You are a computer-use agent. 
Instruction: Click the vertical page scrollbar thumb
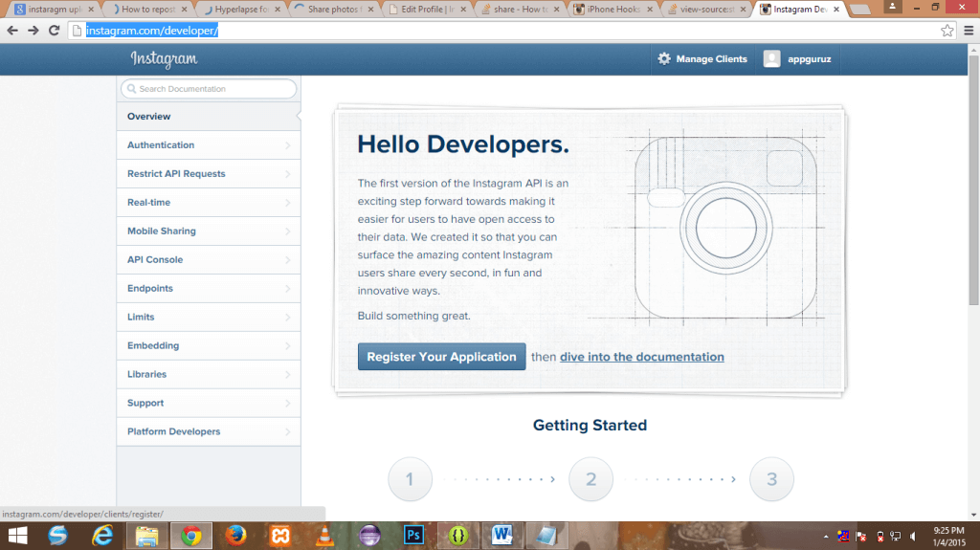973,180
